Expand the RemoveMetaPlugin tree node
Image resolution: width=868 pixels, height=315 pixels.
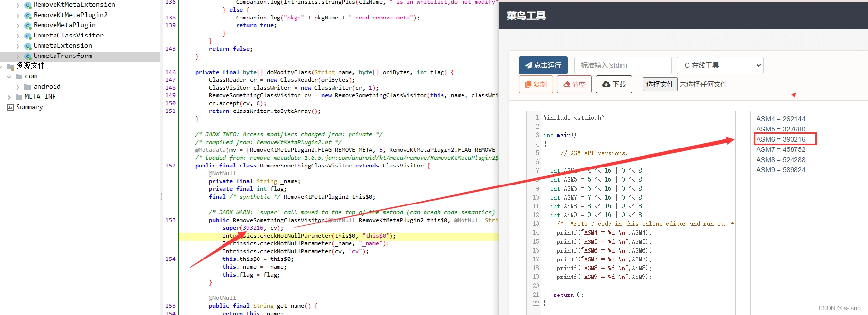pyautogui.click(x=18, y=25)
